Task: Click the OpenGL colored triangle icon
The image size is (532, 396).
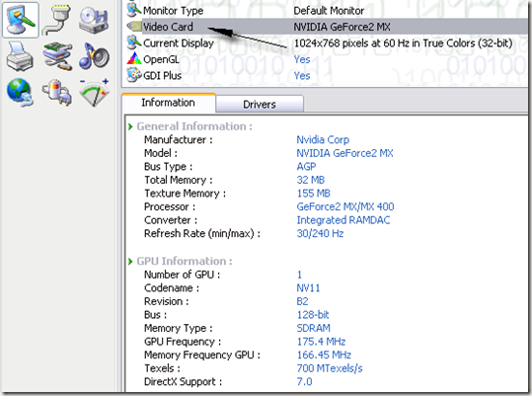Action: (133, 59)
